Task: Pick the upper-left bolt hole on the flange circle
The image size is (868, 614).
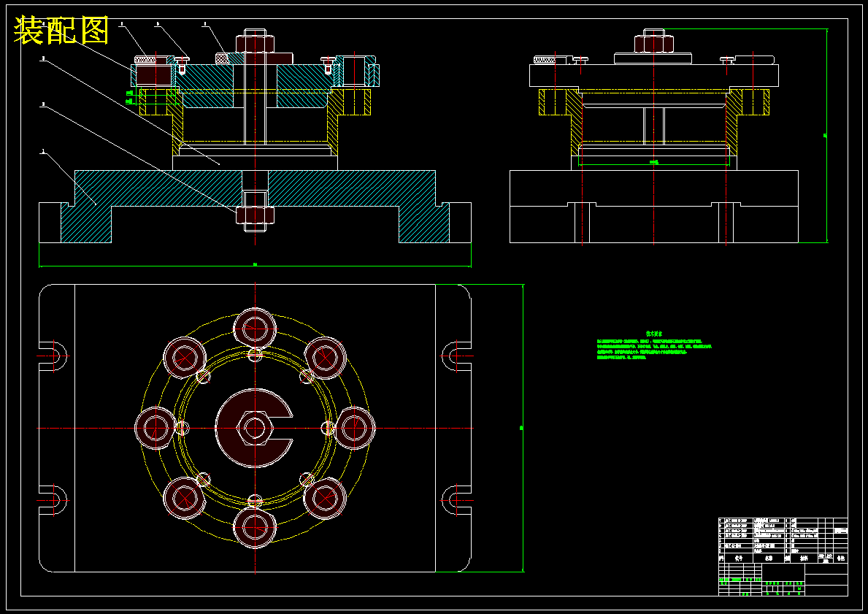Action: (185, 358)
